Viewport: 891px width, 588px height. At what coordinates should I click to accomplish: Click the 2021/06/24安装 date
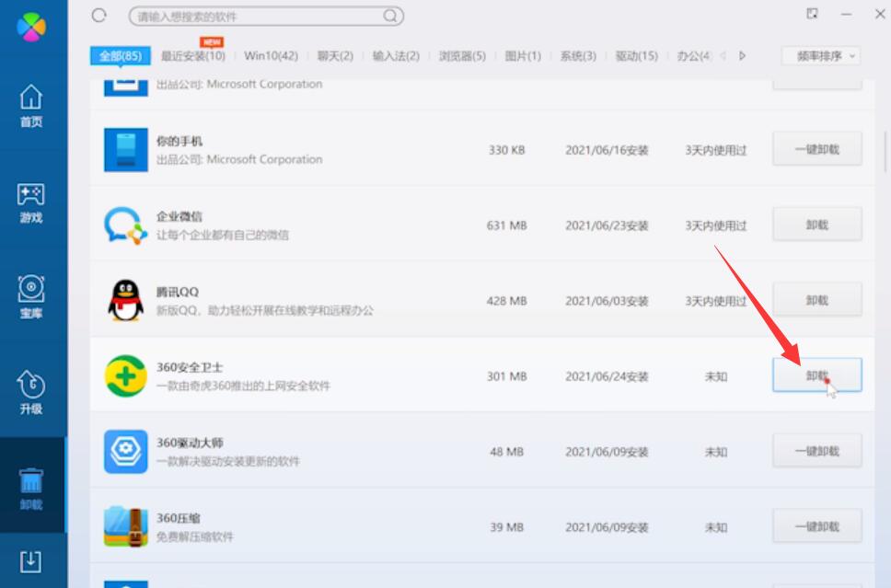click(607, 376)
